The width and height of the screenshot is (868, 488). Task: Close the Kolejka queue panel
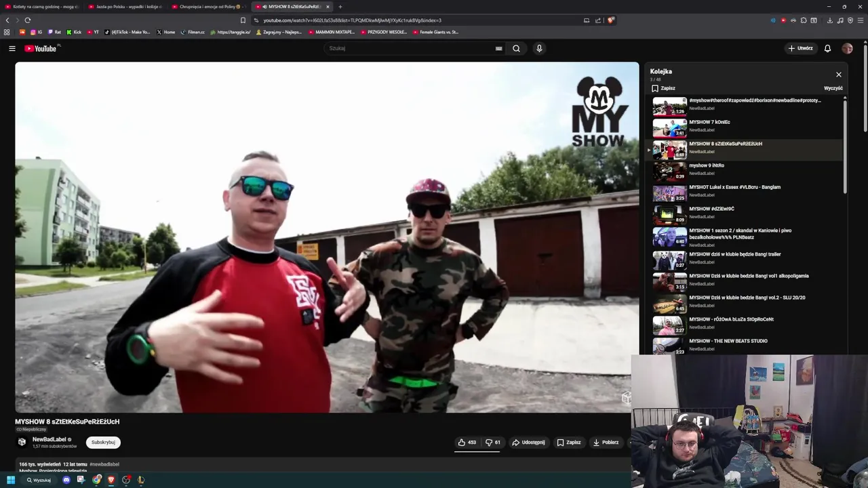(x=839, y=75)
